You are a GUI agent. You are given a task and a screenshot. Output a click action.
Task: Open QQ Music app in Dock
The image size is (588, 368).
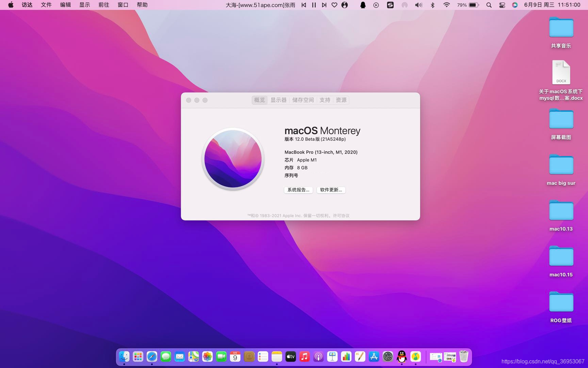pos(415,357)
